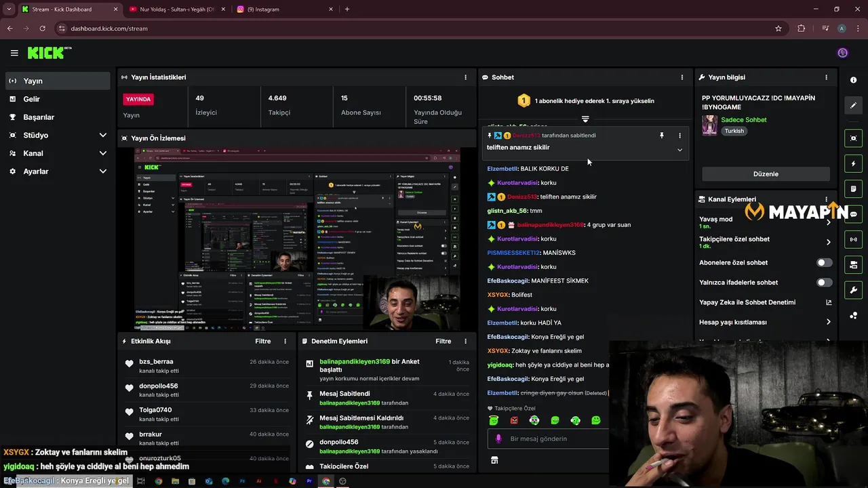Bookmark this page with the star icon
868x488 pixels.
[778, 28]
